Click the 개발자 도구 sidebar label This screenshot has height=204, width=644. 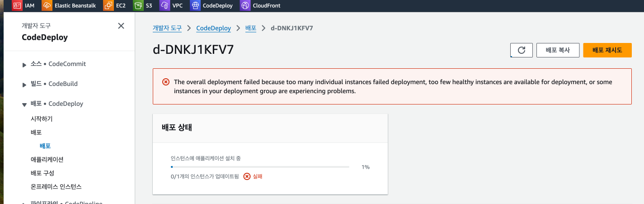(36, 26)
